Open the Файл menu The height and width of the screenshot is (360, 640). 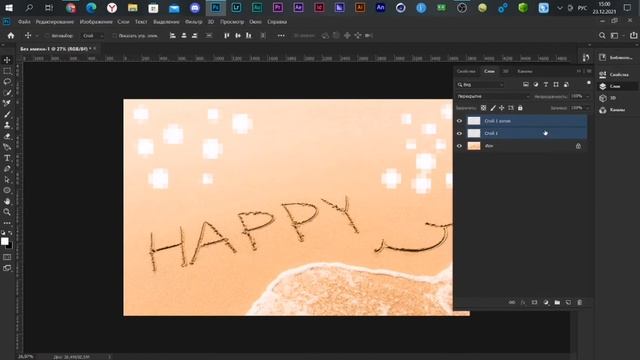24,22
